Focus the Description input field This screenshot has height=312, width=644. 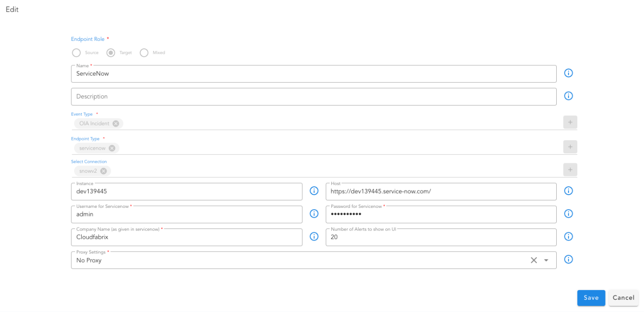click(314, 97)
